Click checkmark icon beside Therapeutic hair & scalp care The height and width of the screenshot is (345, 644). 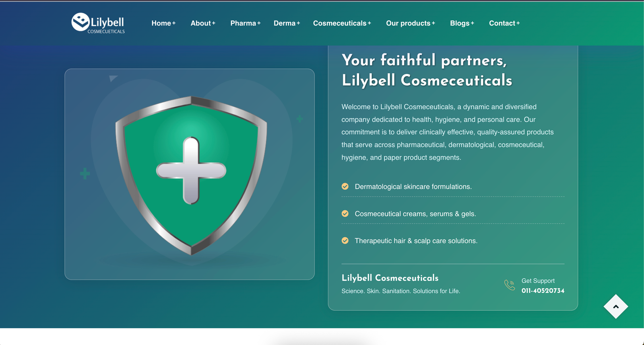point(345,240)
